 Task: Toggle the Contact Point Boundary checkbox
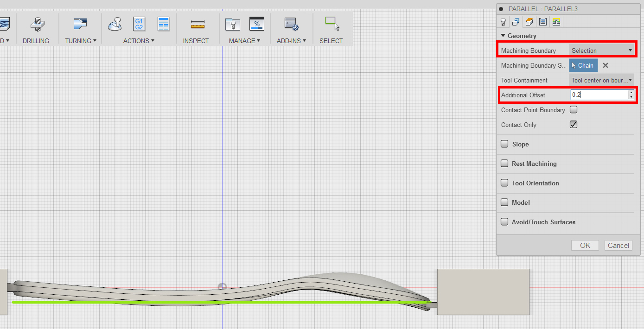pos(574,110)
